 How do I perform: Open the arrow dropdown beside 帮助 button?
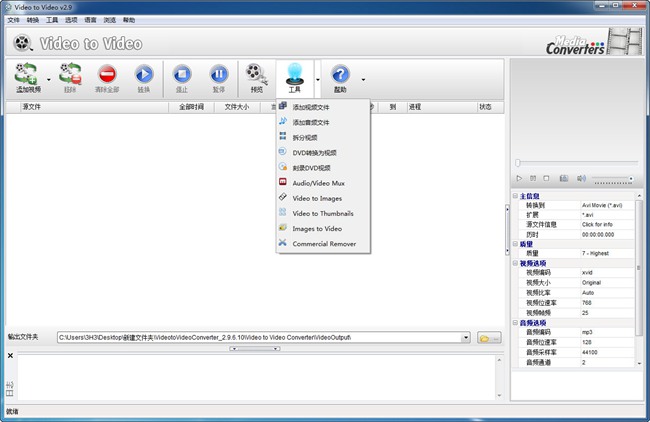click(x=363, y=79)
